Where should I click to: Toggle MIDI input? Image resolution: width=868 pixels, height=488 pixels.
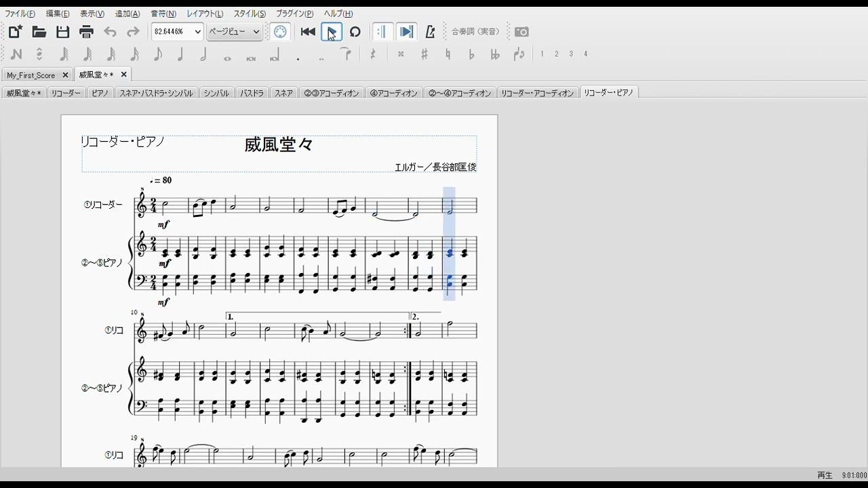(x=281, y=32)
